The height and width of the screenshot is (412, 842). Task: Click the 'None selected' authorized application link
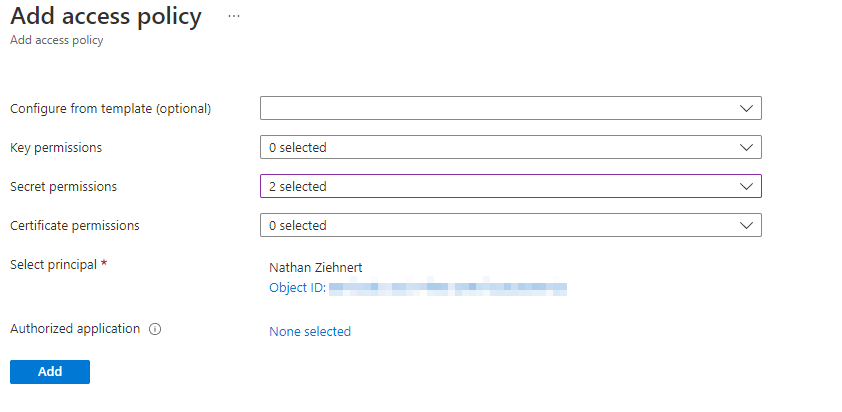310,331
